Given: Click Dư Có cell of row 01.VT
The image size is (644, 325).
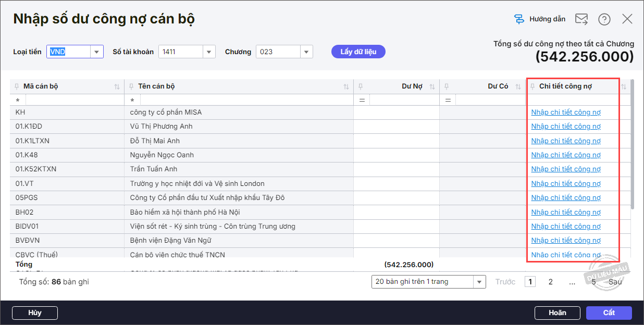Looking at the screenshot, I should pyautogui.click(x=482, y=183).
